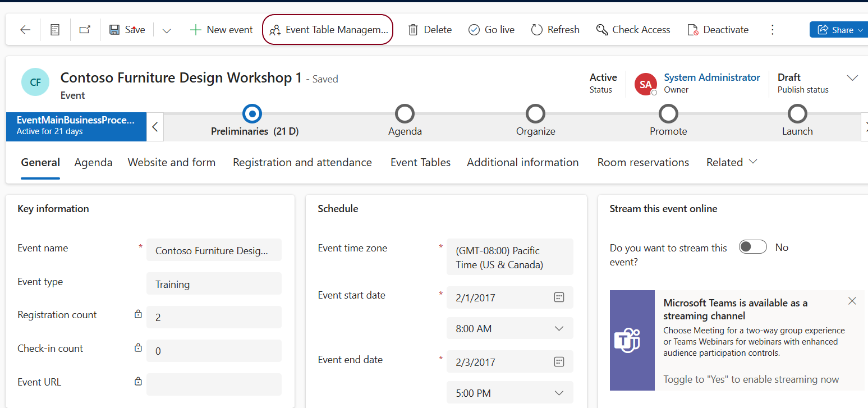Click the Event end date field
Image resolution: width=868 pixels, height=408 pixels.
click(510, 361)
